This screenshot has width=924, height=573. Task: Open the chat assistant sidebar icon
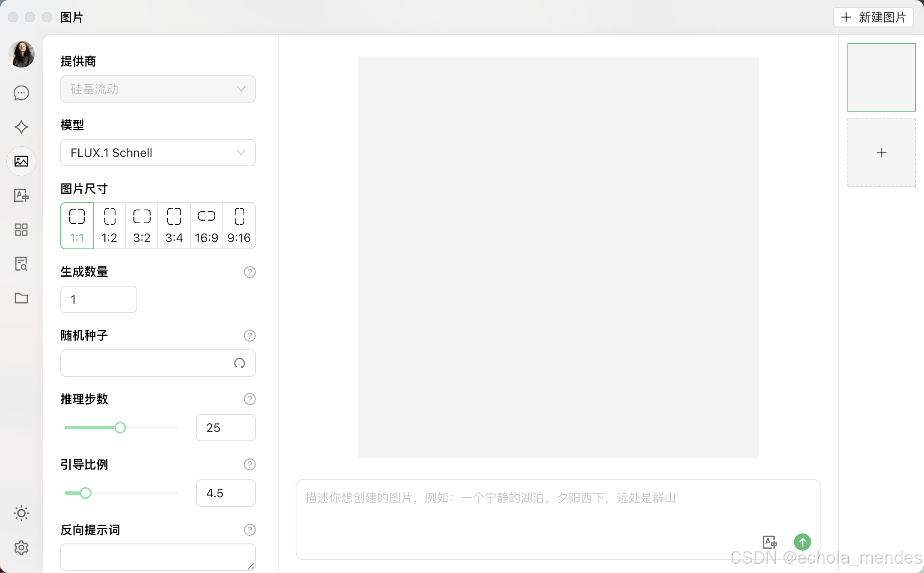click(x=21, y=93)
